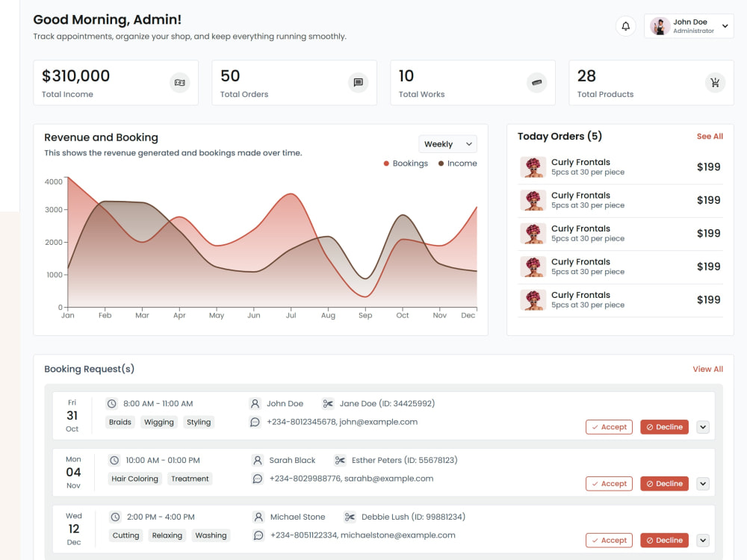Select the Cutting service tag
The height and width of the screenshot is (560, 747).
tap(125, 535)
